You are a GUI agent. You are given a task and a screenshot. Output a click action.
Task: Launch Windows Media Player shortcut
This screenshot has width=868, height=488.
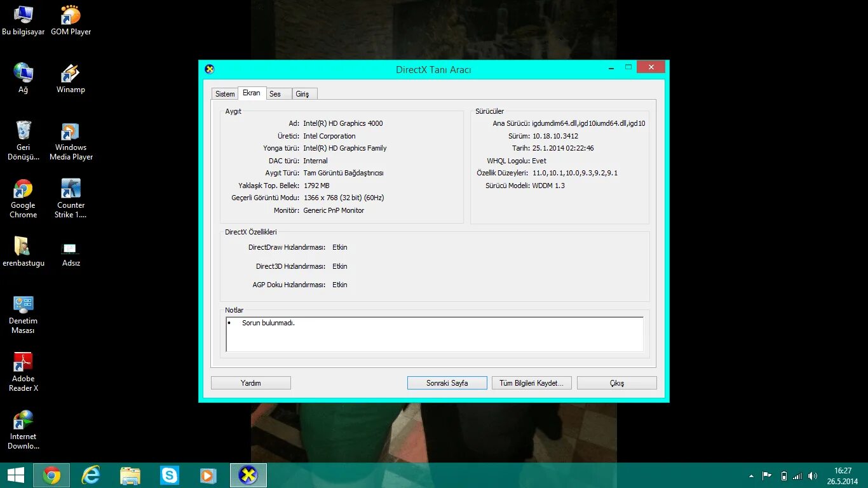[71, 140]
